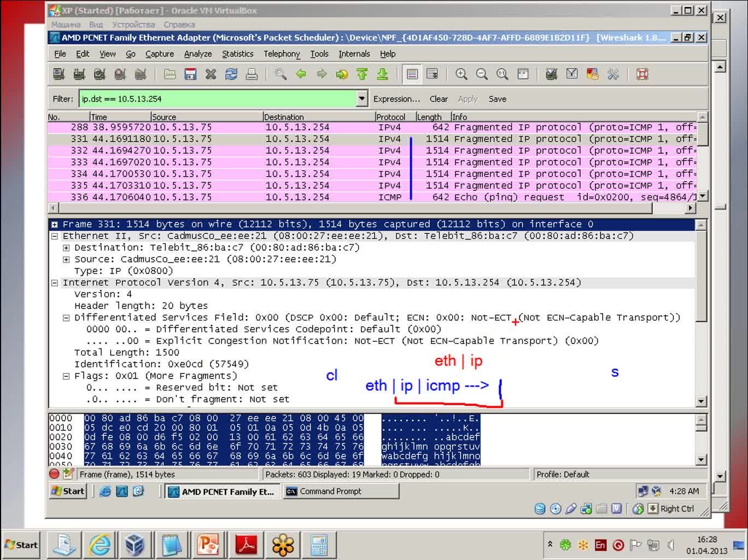This screenshot has width=748, height=560.
Task: Open PowerPoint from host taskbar
Action: pos(209,545)
